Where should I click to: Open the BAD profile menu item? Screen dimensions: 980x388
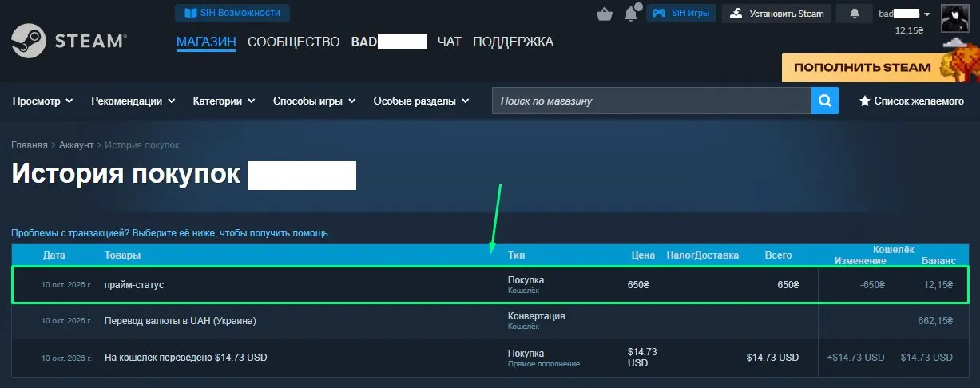tap(389, 42)
